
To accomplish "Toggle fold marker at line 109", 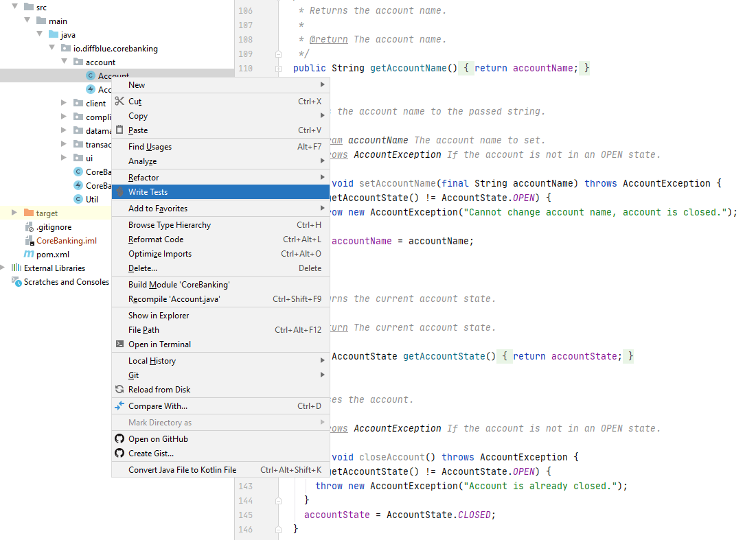I will [x=278, y=54].
